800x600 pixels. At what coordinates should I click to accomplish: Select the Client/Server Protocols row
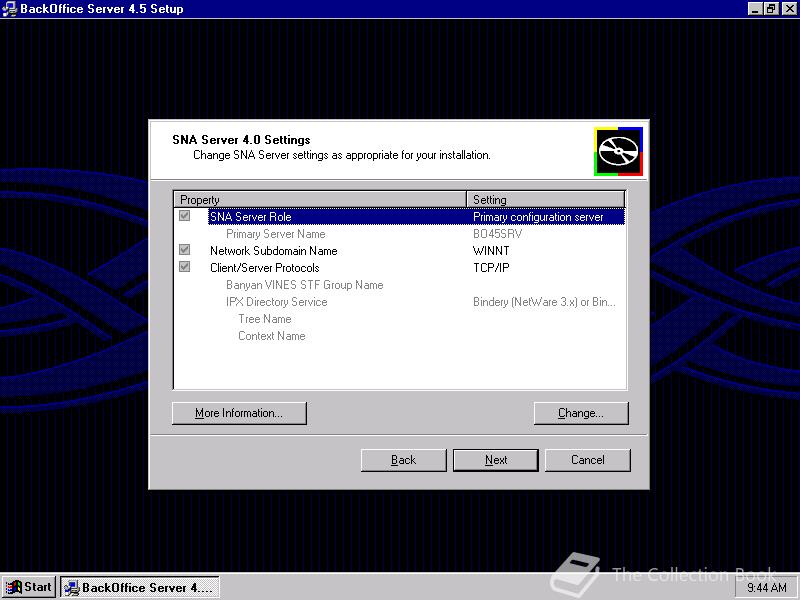(400, 268)
